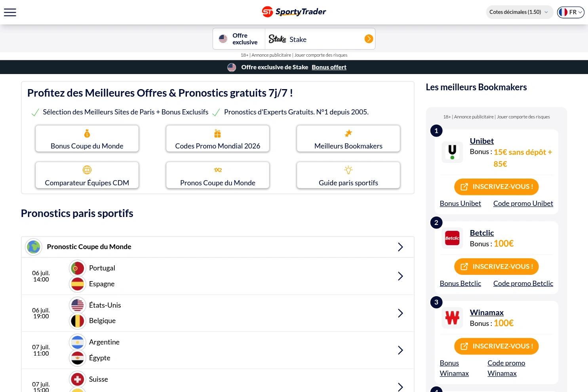
Task: Select the Portugal team name
Action: [102, 268]
